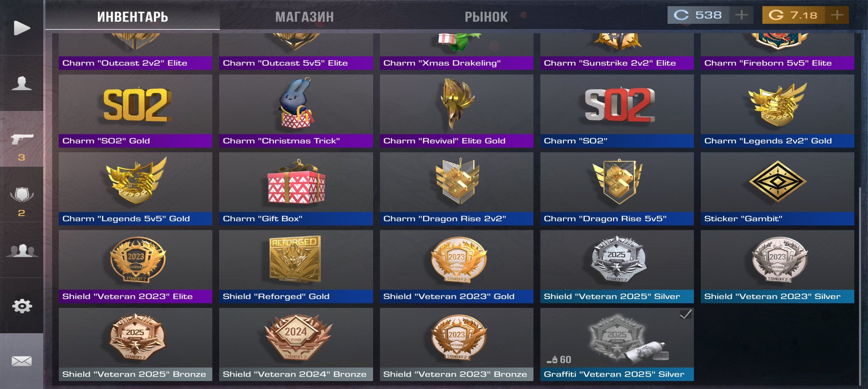Toggle checkmark on Graffiti Veteran 2025 Silver

tap(685, 314)
